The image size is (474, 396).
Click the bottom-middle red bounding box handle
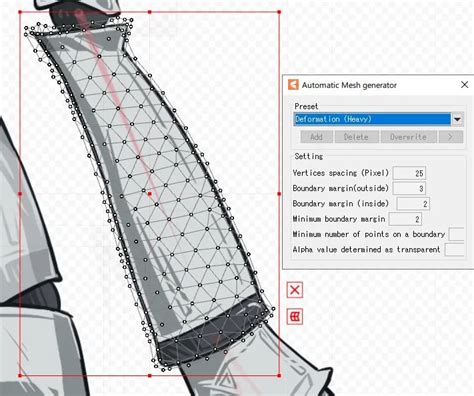tap(150, 376)
